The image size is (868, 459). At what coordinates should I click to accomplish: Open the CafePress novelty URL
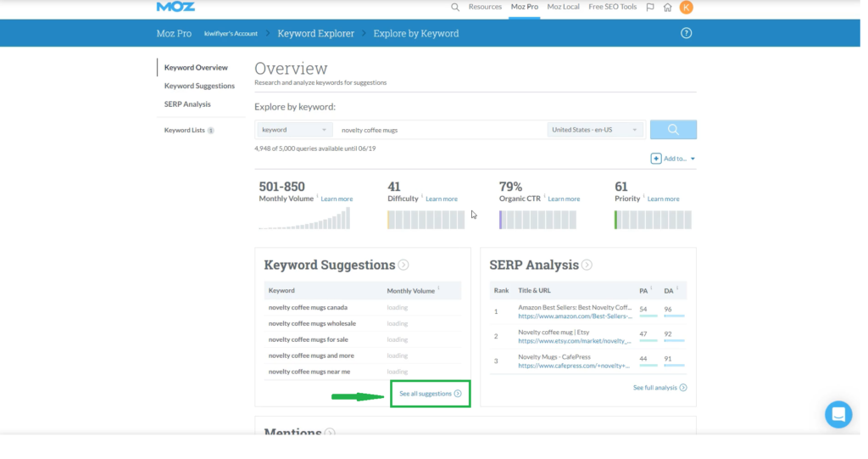574,366
